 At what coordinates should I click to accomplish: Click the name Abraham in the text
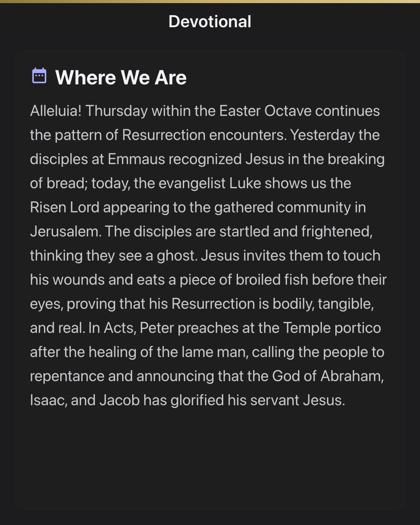(352, 376)
